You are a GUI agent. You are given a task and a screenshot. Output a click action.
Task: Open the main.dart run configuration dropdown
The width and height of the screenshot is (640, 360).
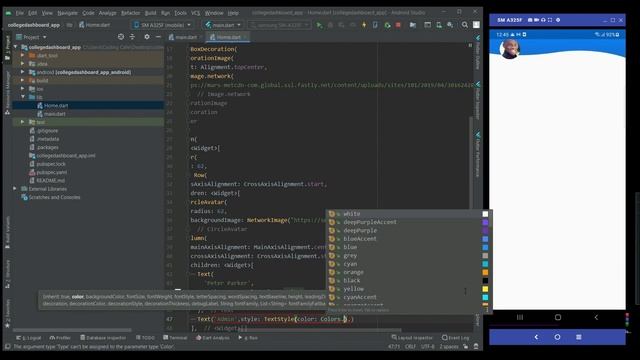223,25
